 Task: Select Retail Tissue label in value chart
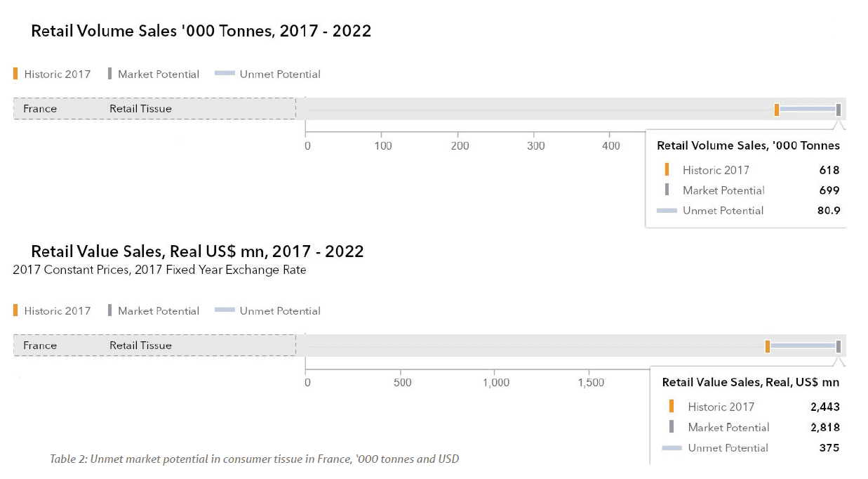(140, 346)
